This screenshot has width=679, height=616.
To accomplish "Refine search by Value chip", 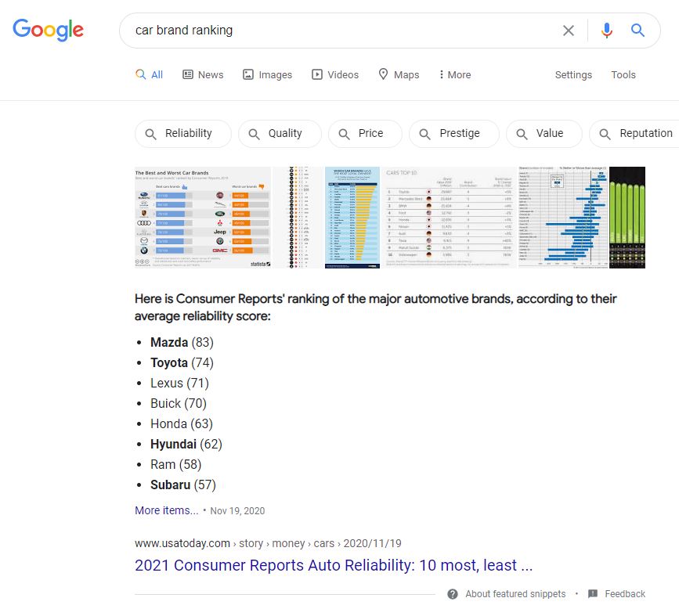I will click(x=544, y=134).
